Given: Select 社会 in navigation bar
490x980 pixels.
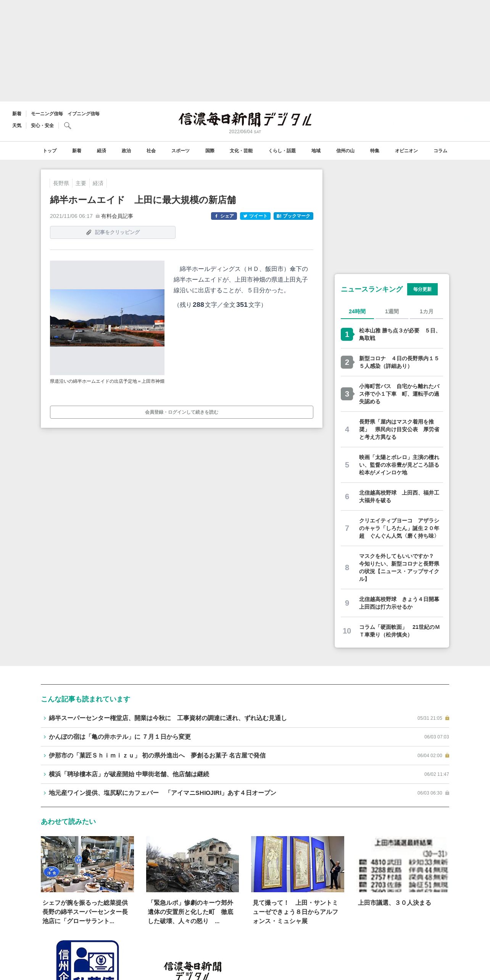Looking at the screenshot, I should (x=151, y=151).
